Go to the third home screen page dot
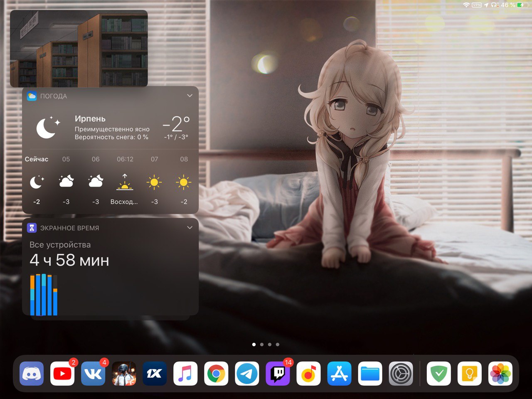This screenshot has width=532, height=399. pyautogui.click(x=269, y=344)
